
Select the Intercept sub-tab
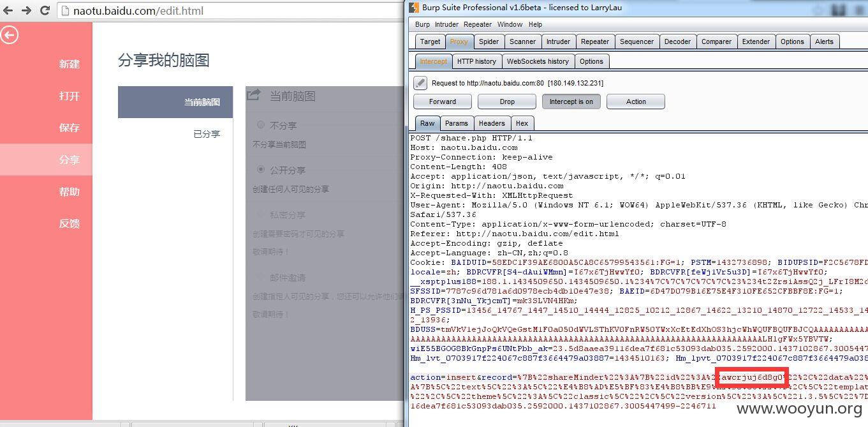[x=433, y=61]
